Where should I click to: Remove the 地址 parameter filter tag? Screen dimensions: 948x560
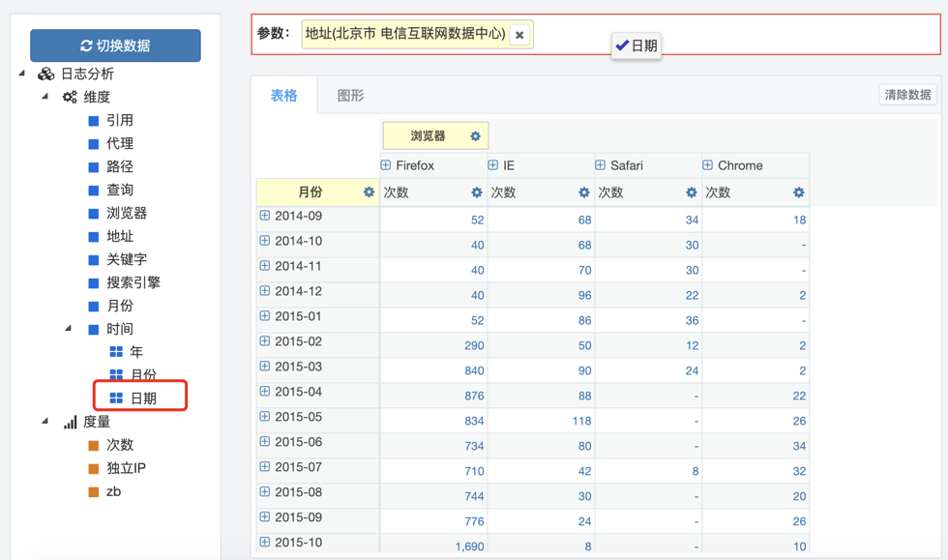(x=519, y=35)
